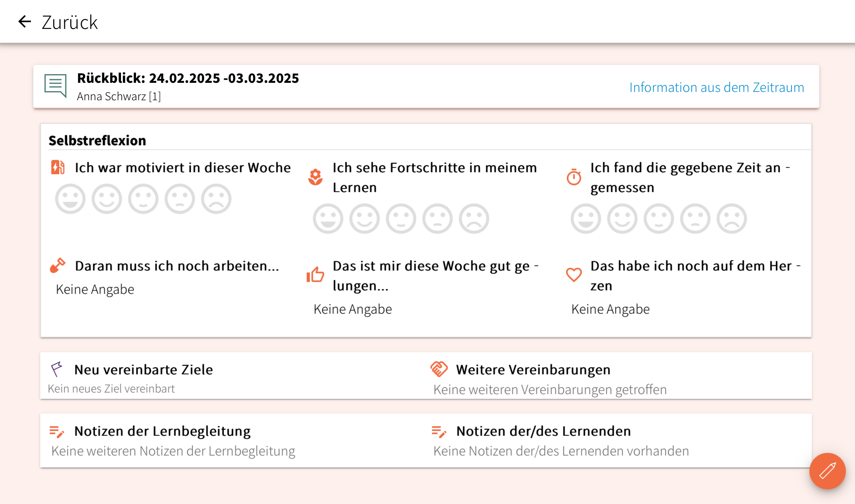Click the note-edit icon by Notizen der/des Lernenden
Viewport: 855px width, 504px height.
point(439,431)
